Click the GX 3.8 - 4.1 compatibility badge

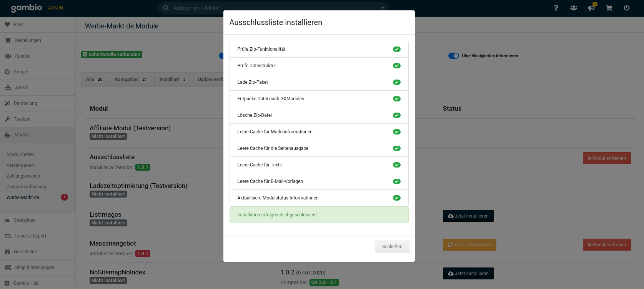324,282
